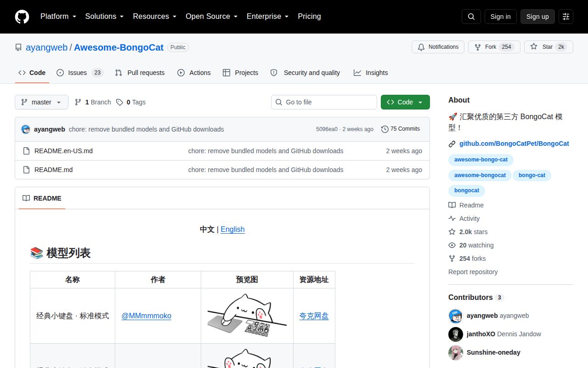This screenshot has height=368, width=588.
Task: Click the file icon next to README.en-US.md
Action: [26, 151]
